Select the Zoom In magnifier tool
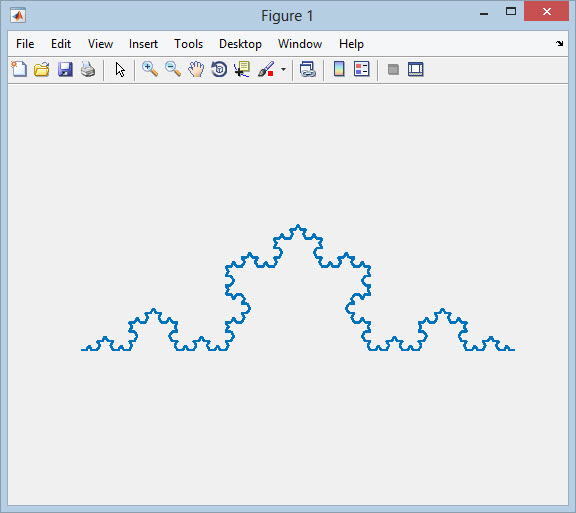This screenshot has width=576, height=513. (150, 69)
